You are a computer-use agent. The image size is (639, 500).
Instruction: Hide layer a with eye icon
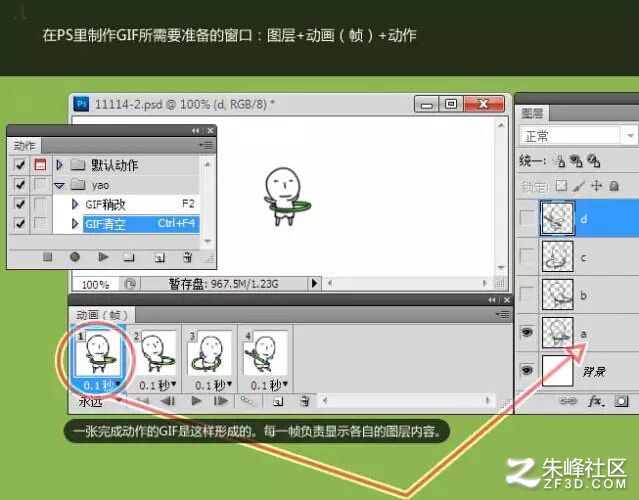pyautogui.click(x=527, y=332)
